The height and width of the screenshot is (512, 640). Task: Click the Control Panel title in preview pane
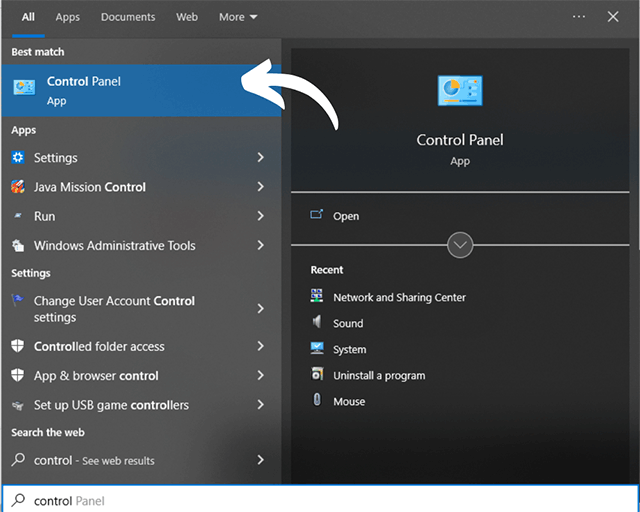click(460, 140)
